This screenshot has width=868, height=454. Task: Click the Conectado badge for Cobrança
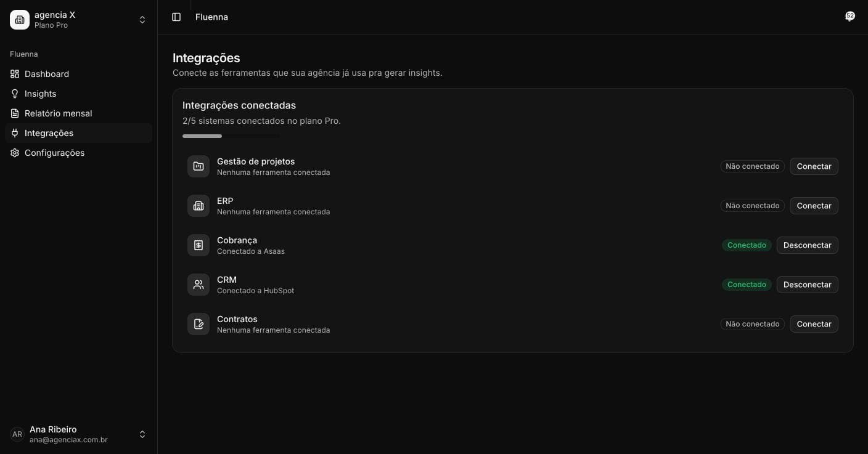tap(747, 245)
